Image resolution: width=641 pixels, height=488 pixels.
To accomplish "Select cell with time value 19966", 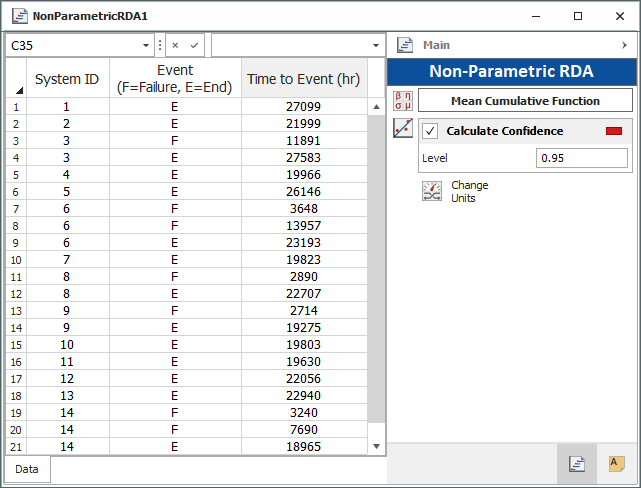I will point(304,175).
